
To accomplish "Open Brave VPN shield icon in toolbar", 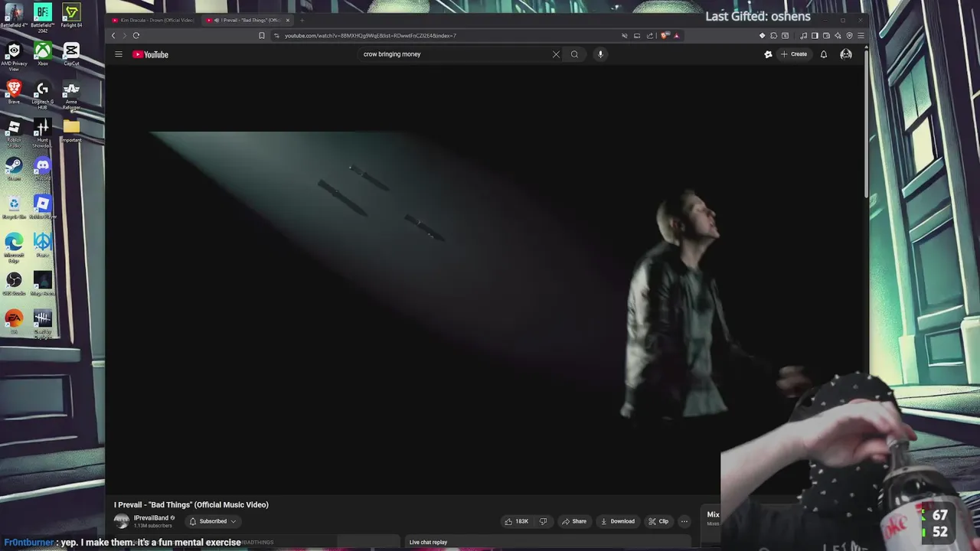I will click(x=849, y=35).
